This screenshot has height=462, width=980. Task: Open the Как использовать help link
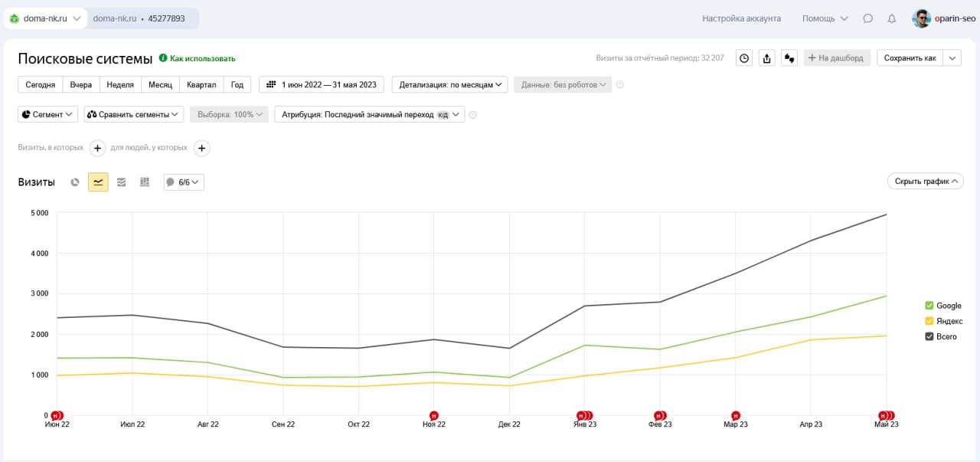coord(202,58)
